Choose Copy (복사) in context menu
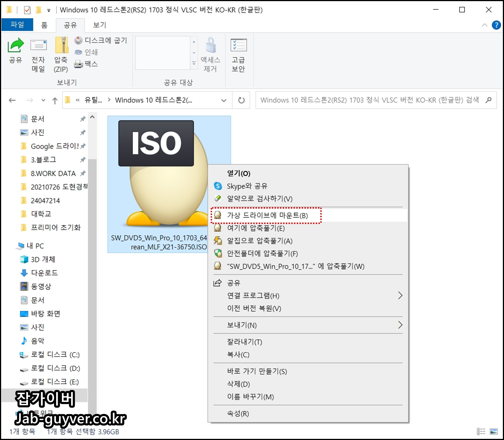504x440 pixels. pos(308,355)
